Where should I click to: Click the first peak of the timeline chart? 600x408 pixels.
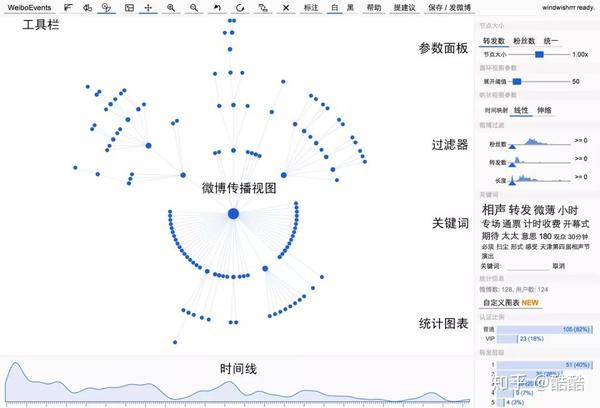tap(15, 365)
